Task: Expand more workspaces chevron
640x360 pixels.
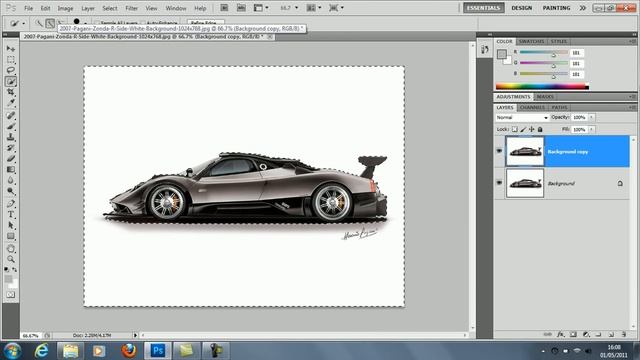Action: pyautogui.click(x=582, y=8)
